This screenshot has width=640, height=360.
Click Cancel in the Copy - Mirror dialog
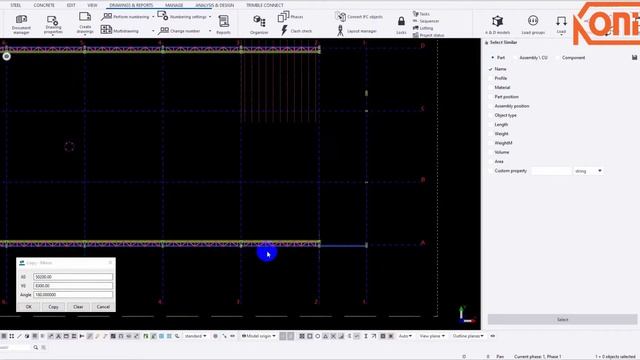103,307
